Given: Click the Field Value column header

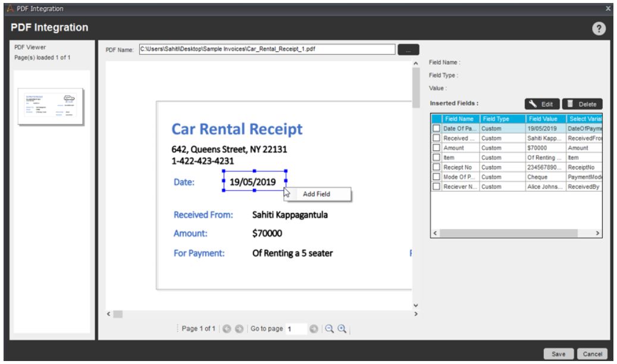Looking at the screenshot, I should click(x=546, y=118).
